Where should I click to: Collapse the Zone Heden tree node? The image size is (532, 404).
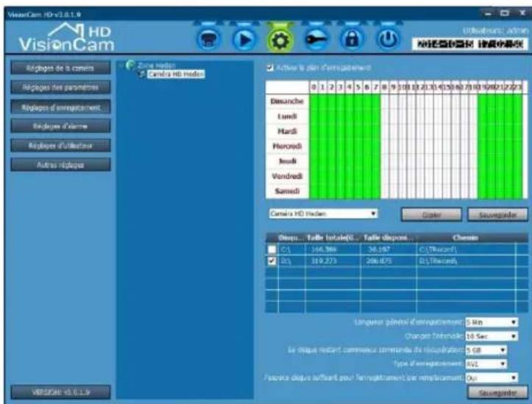(x=121, y=65)
